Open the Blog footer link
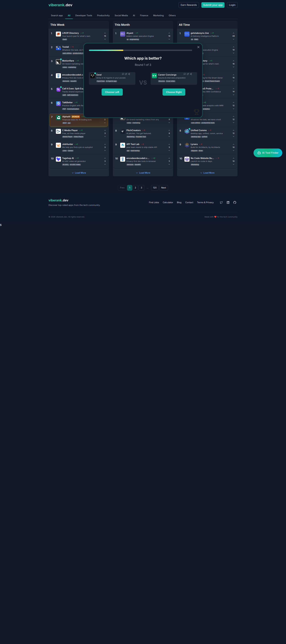Viewport: 286px width, 644px height. [179, 202]
